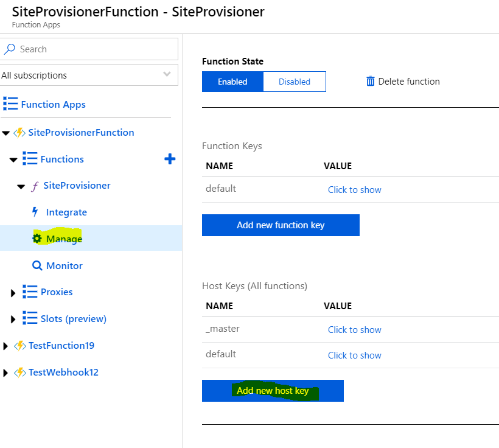Click the Manage gear icon
The image size is (499, 448).
pyautogui.click(x=37, y=239)
